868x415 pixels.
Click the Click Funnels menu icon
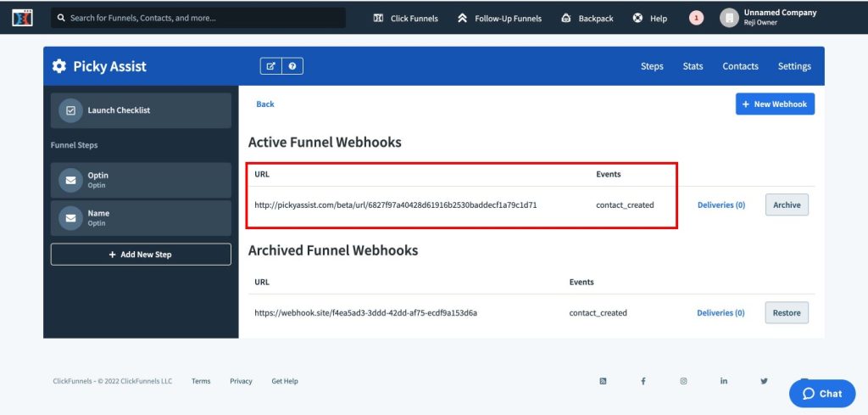[379, 19]
